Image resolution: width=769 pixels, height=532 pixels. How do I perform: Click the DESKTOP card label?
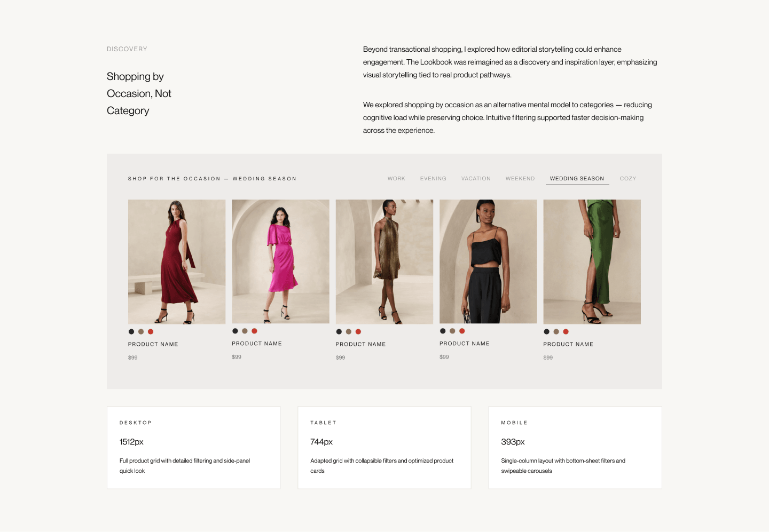[136, 423]
